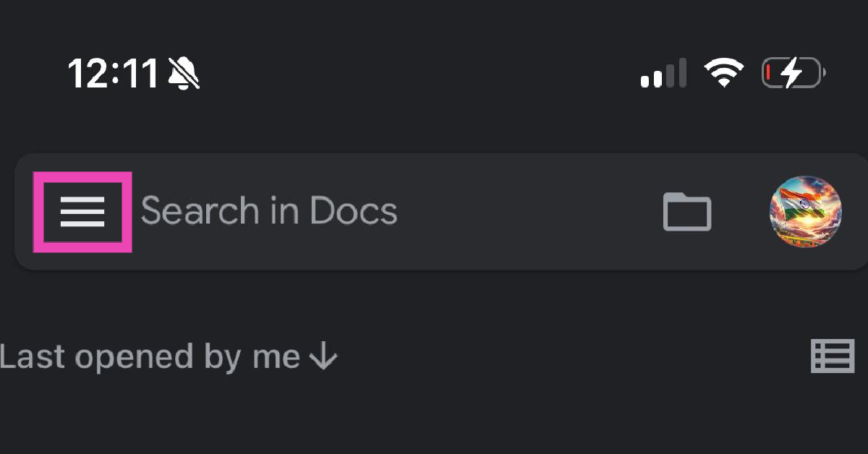Viewport: 868px width, 454px height.
Task: Switch to list view layout icon
Action: [833, 356]
